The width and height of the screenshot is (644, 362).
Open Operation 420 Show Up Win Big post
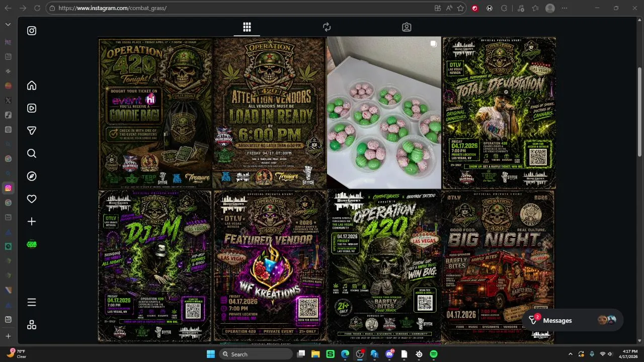tap(384, 265)
